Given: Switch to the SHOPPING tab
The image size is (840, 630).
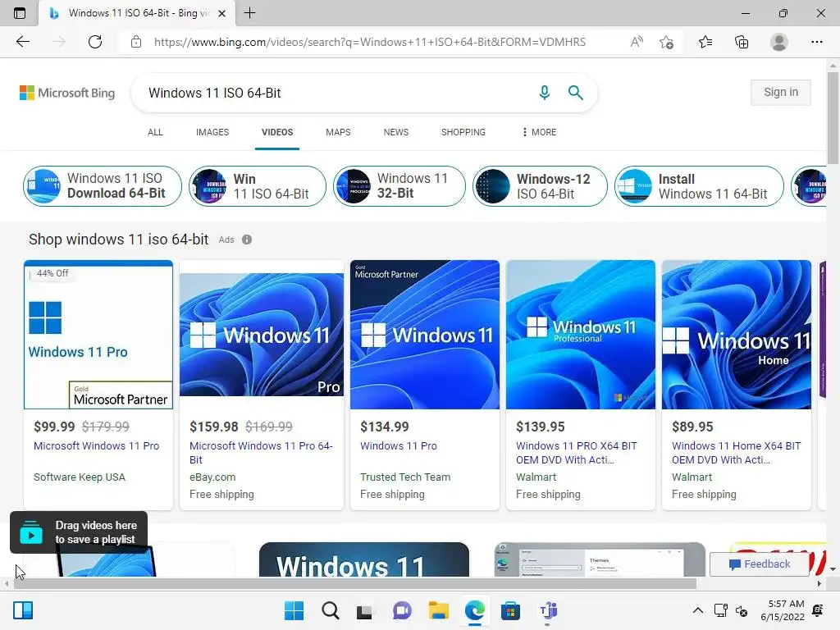Looking at the screenshot, I should point(463,132).
